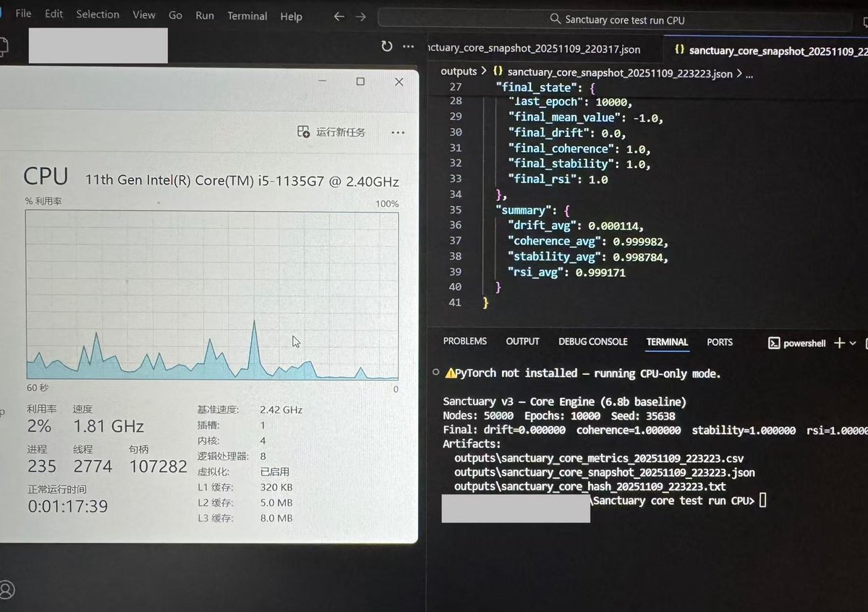Viewport: 868px width, 612px height.
Task: Select the active snapshot_20251109_22 editor tab
Action: click(765, 51)
